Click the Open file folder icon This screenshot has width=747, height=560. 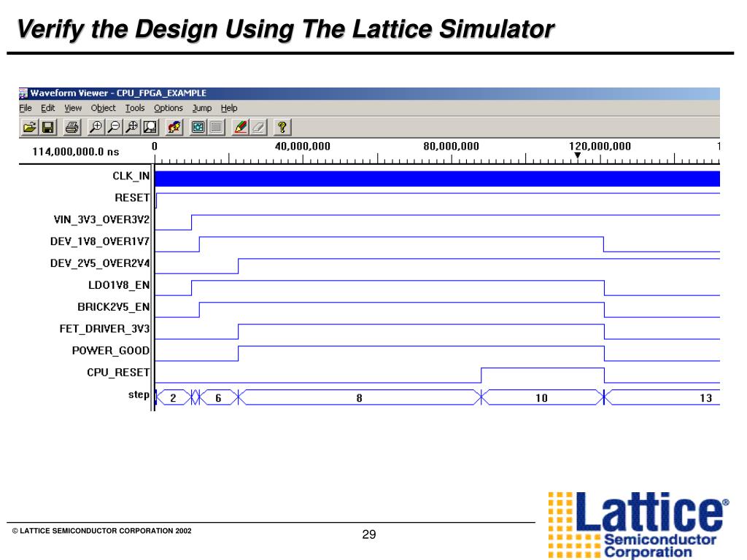point(29,127)
